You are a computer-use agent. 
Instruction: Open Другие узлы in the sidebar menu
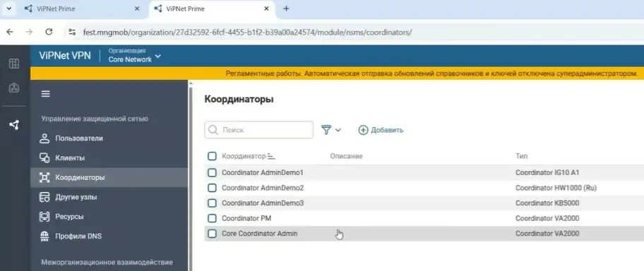click(x=109, y=197)
